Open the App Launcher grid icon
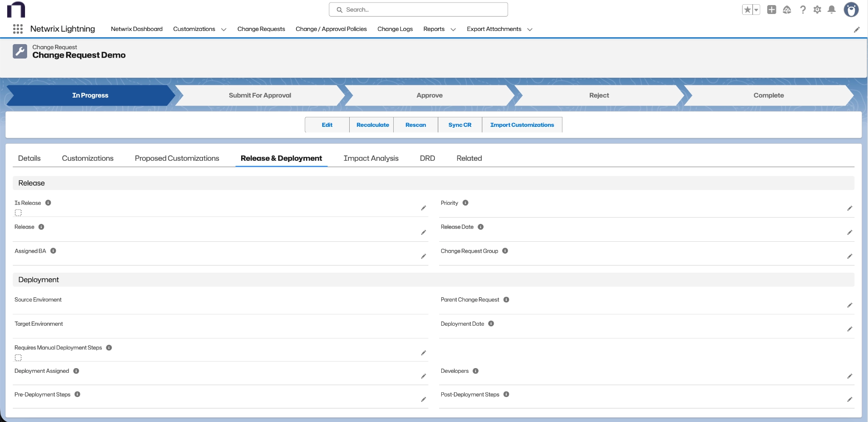Screen dimensions: 868x422 point(17,29)
